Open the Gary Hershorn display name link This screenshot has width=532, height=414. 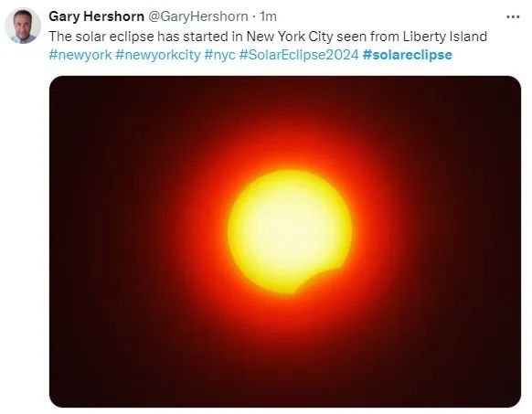(x=96, y=16)
